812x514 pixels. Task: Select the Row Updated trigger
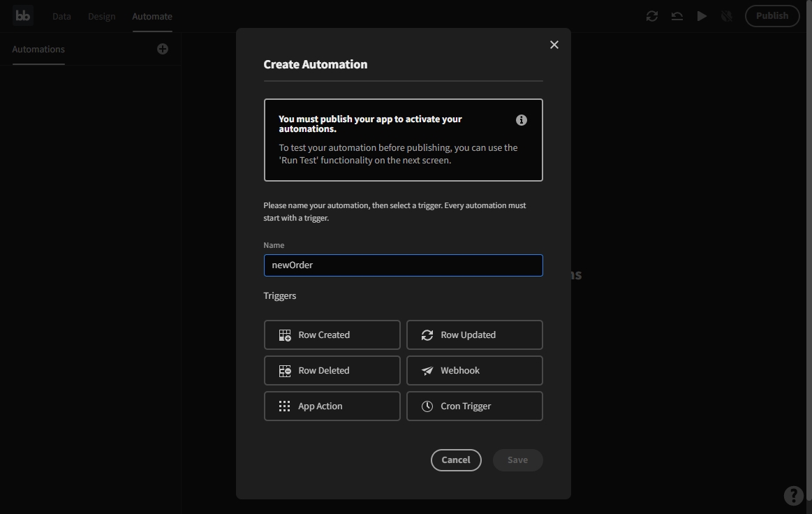(x=474, y=335)
